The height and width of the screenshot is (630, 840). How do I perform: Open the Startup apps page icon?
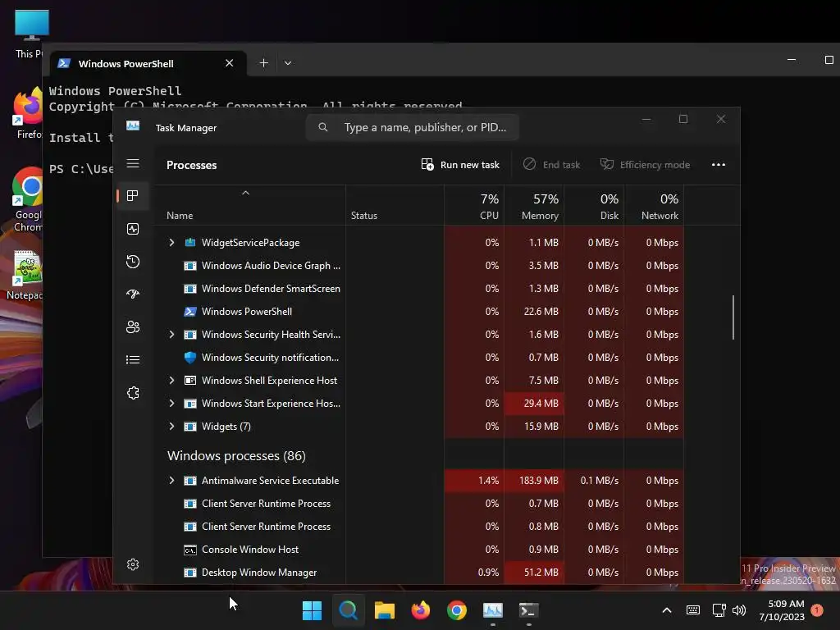click(133, 294)
